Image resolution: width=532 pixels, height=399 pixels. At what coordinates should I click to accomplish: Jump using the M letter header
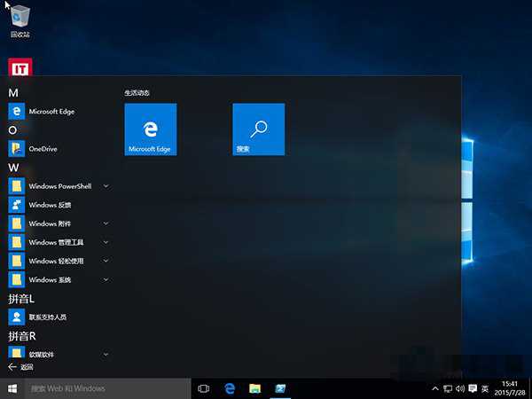(13, 93)
